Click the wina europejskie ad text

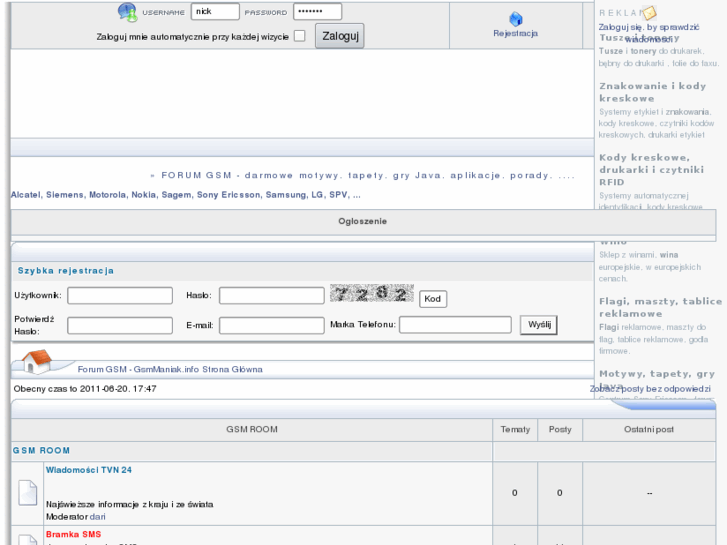650,267
